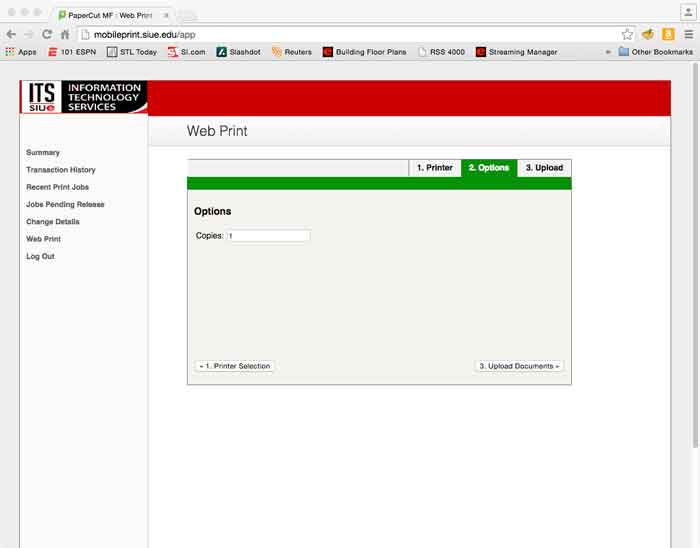Click the Log Out link
The width and height of the screenshot is (700, 548).
tap(41, 256)
